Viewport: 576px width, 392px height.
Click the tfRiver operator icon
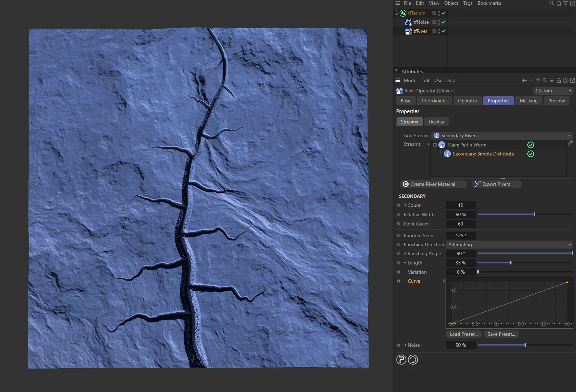click(x=408, y=31)
